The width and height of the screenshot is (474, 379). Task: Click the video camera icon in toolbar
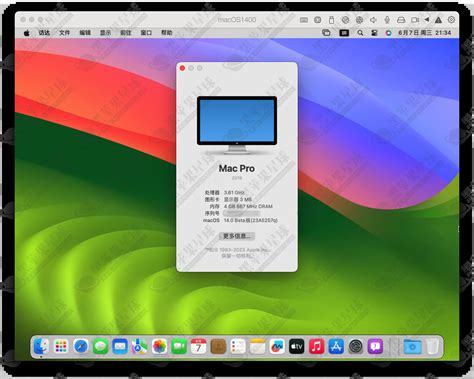coord(415,20)
